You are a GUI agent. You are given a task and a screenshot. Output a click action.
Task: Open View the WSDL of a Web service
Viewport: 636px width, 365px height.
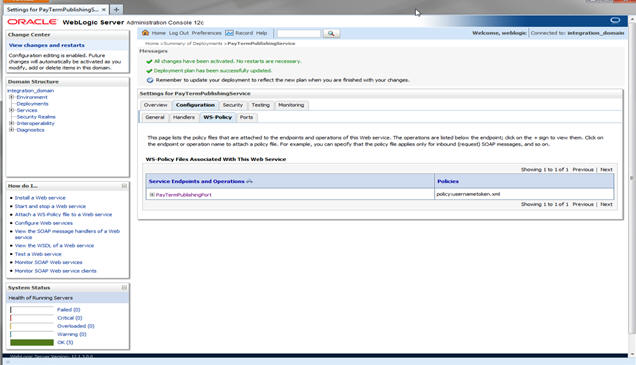coord(54,246)
